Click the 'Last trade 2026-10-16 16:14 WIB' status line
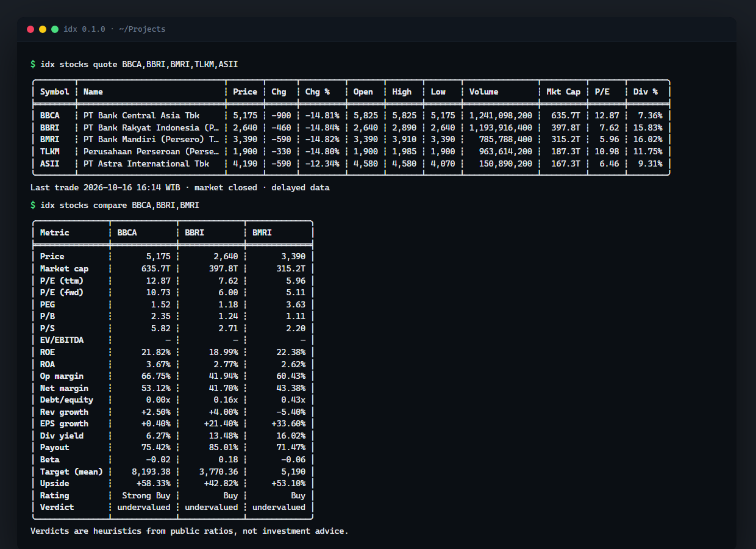Image resolution: width=756 pixels, height=549 pixels. [x=180, y=188]
